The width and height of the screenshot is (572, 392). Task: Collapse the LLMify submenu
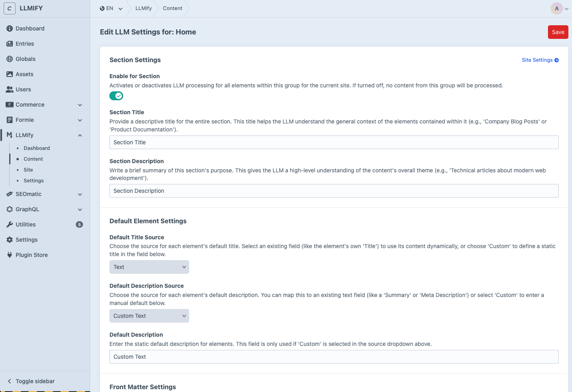tap(80, 135)
